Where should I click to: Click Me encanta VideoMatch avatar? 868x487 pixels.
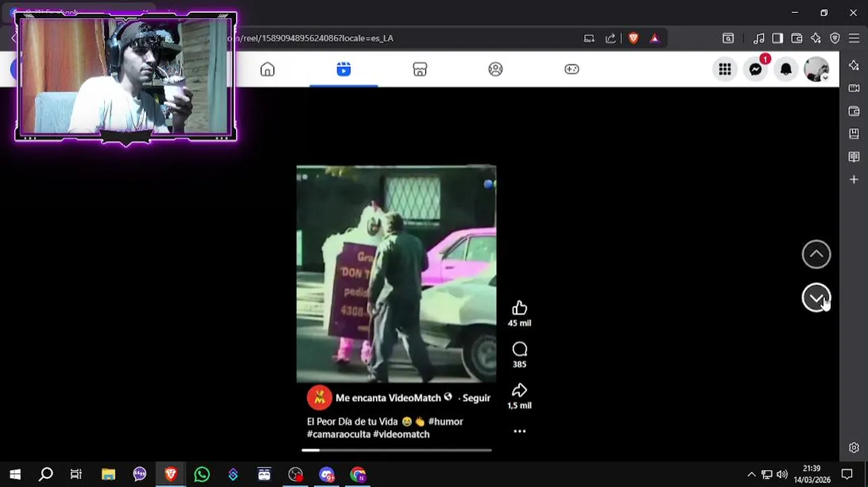tap(319, 398)
